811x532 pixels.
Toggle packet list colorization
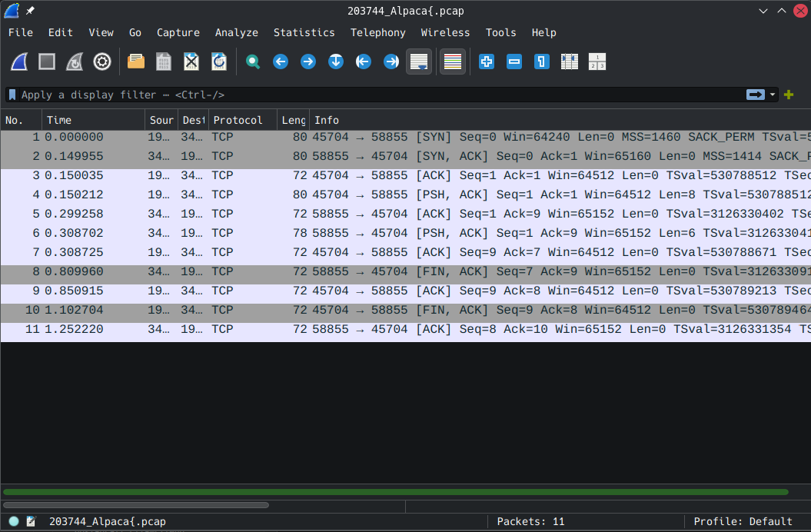click(453, 62)
